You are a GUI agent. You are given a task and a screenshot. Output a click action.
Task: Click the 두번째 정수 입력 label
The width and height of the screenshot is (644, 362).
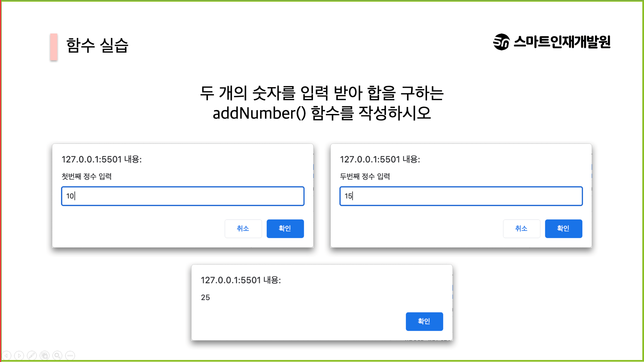pyautogui.click(x=365, y=176)
